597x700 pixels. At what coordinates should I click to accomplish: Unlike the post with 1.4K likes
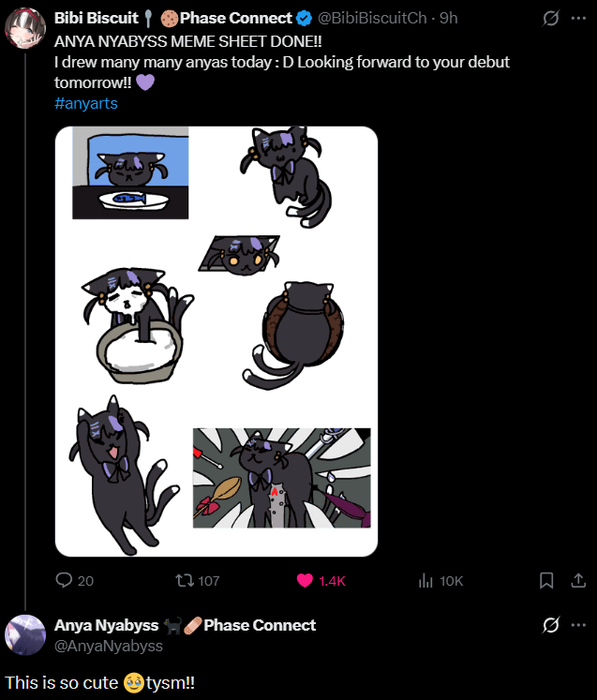(321, 580)
